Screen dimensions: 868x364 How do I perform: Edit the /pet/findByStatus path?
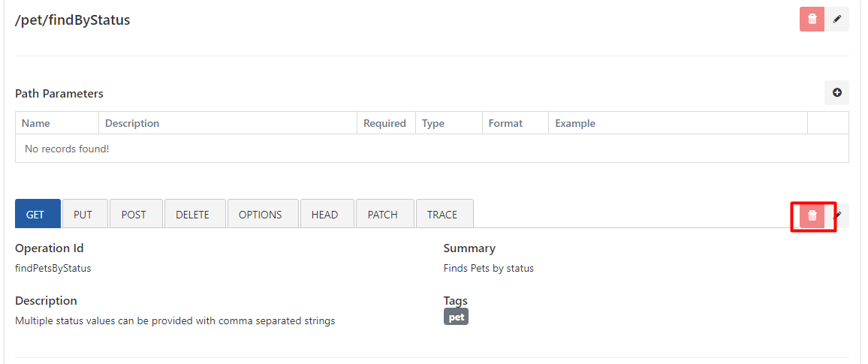coord(837,19)
